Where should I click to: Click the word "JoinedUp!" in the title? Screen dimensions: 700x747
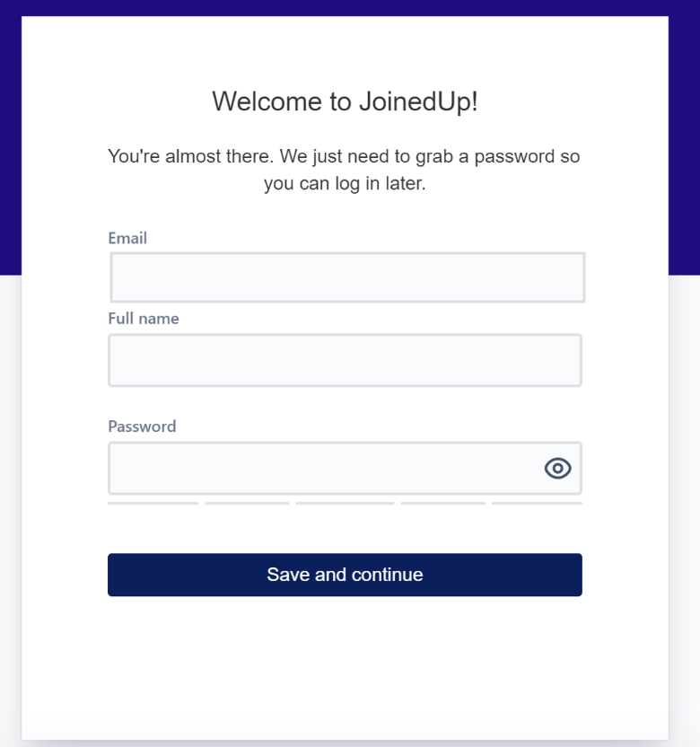[418, 101]
